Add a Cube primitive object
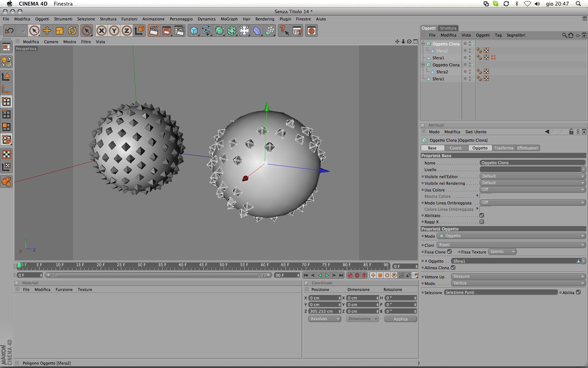This screenshot has width=588, height=368. click(x=194, y=31)
